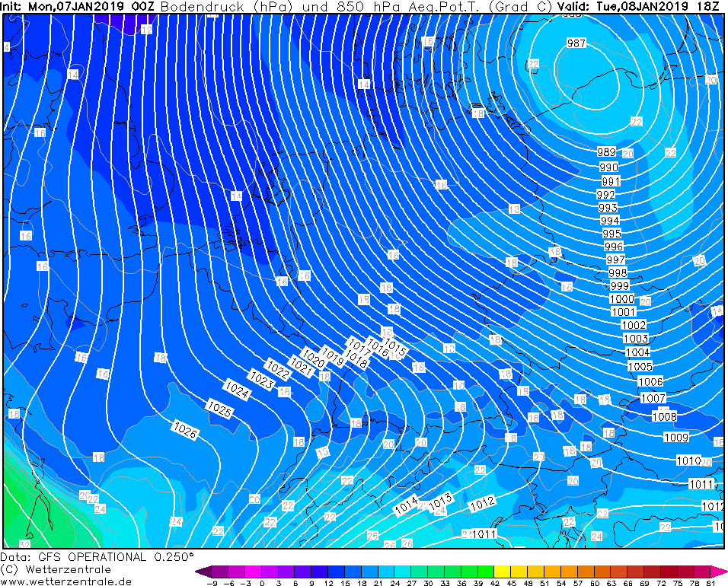Click the "Bodendruck (hPa)" title text
The image size is (728, 586).
coord(225,7)
